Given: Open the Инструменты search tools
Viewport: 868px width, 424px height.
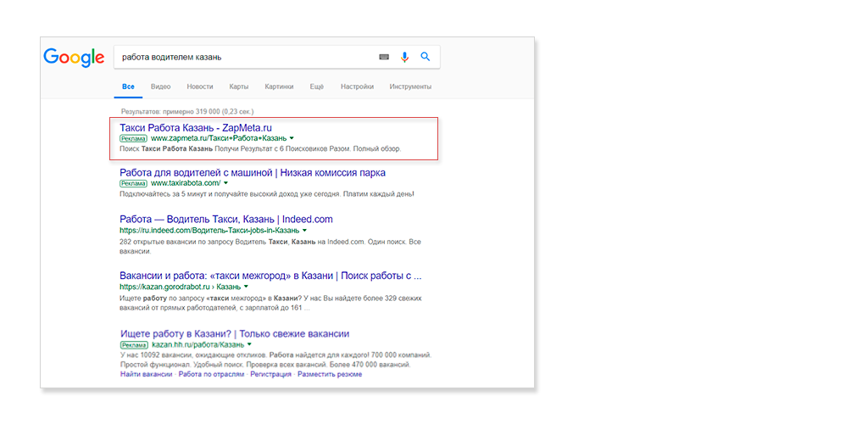Looking at the screenshot, I should pyautogui.click(x=410, y=86).
